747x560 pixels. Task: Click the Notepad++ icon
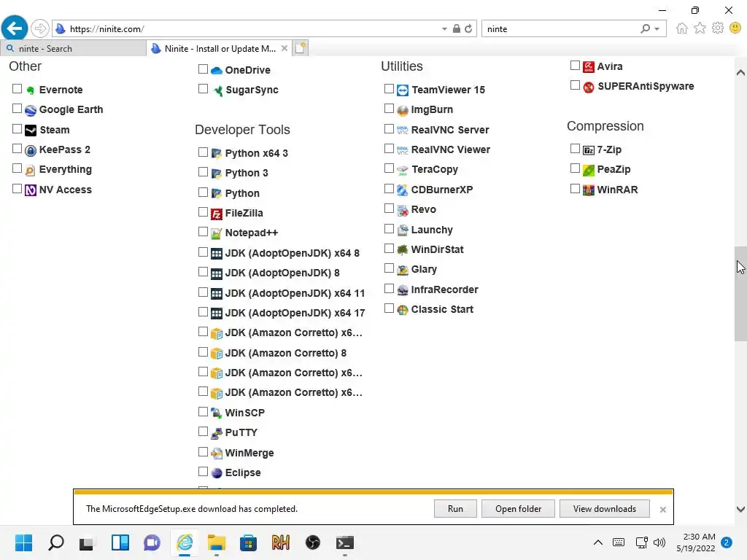pos(216,233)
